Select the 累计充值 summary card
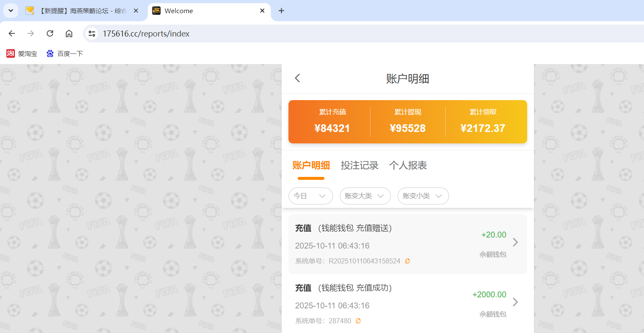The width and height of the screenshot is (644, 333). pos(332,122)
